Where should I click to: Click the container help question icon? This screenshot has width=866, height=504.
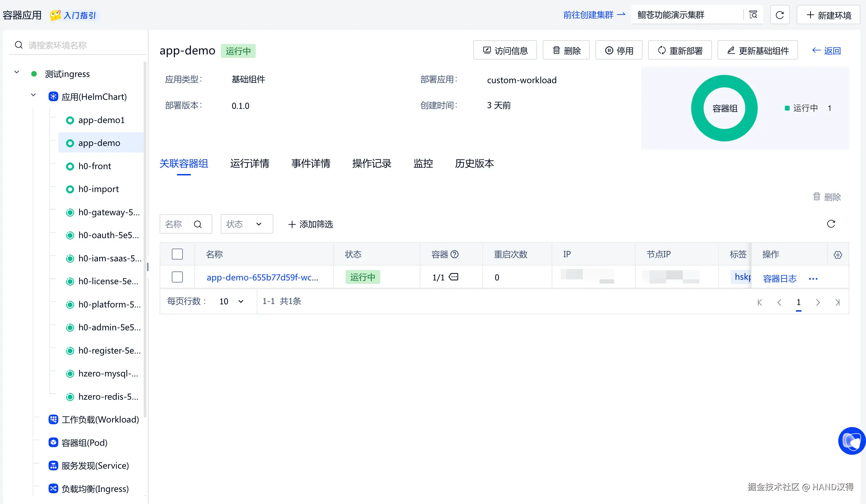coord(455,254)
